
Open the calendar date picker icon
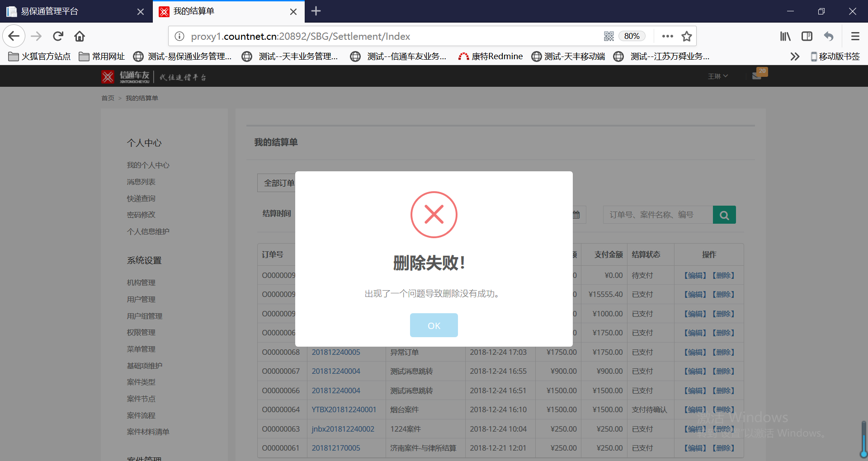[576, 215]
